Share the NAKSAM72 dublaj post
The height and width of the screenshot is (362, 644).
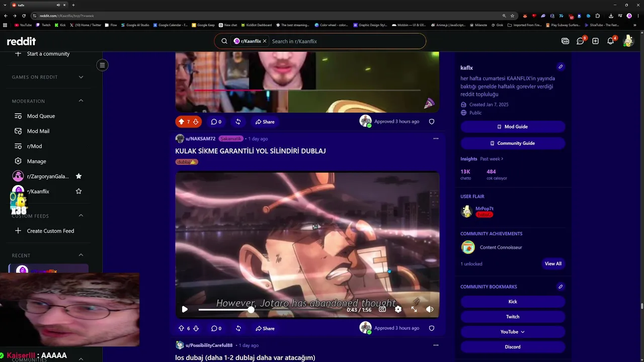(x=265, y=328)
